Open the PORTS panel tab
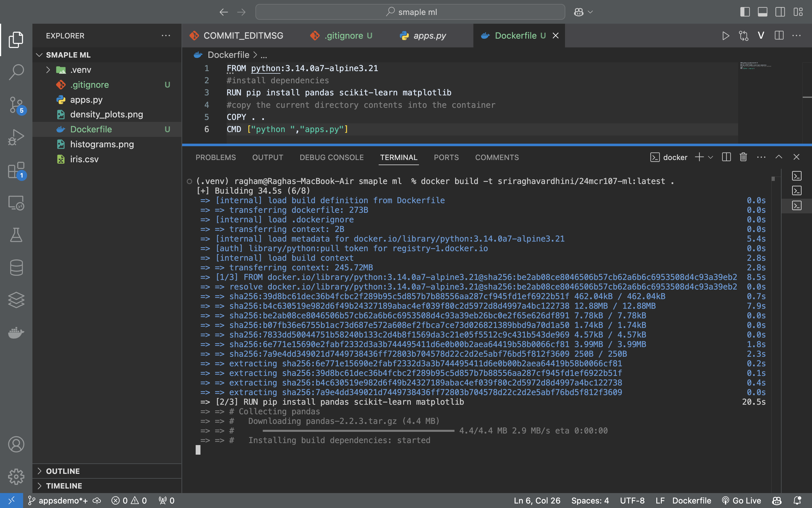 pyautogui.click(x=446, y=157)
